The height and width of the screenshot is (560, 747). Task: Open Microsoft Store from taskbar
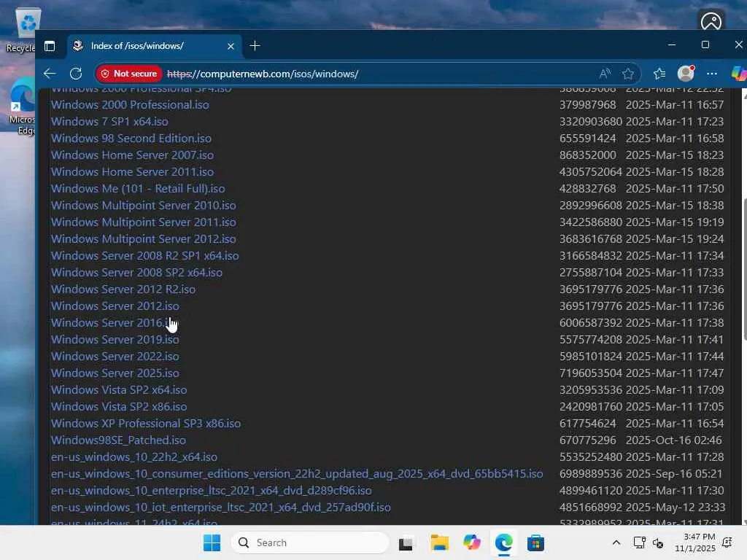535,542
